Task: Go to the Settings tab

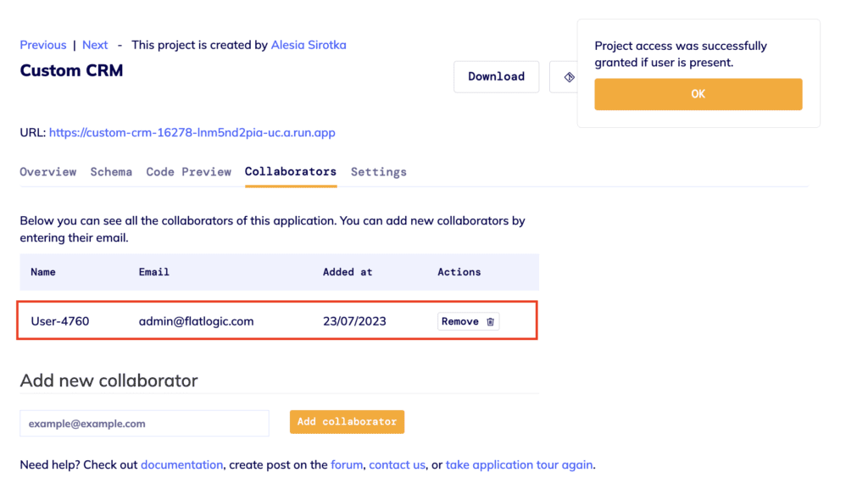Action: [x=379, y=172]
